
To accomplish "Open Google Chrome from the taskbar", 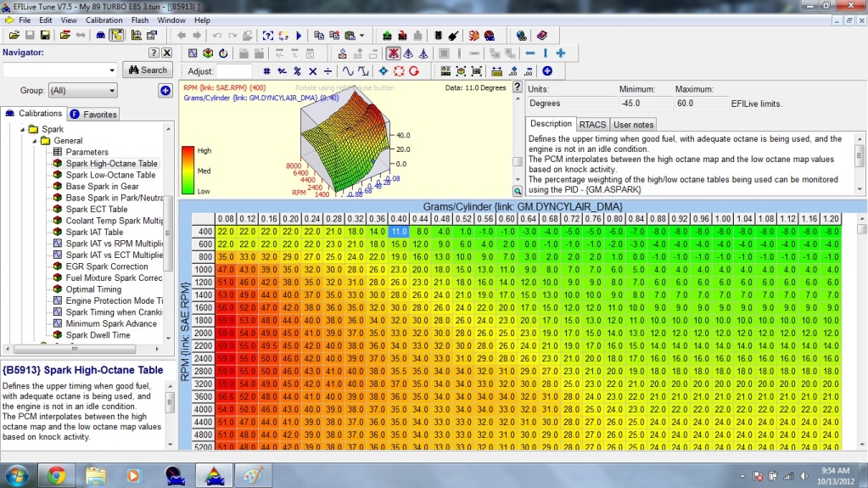I will (56, 475).
